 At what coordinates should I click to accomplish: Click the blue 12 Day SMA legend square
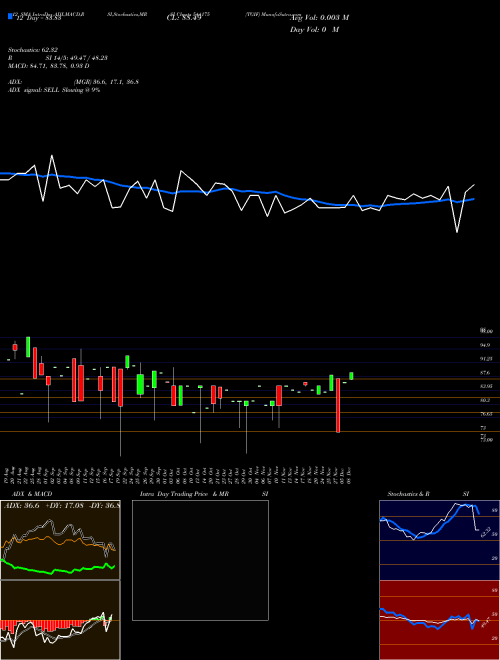click(x=10, y=17)
